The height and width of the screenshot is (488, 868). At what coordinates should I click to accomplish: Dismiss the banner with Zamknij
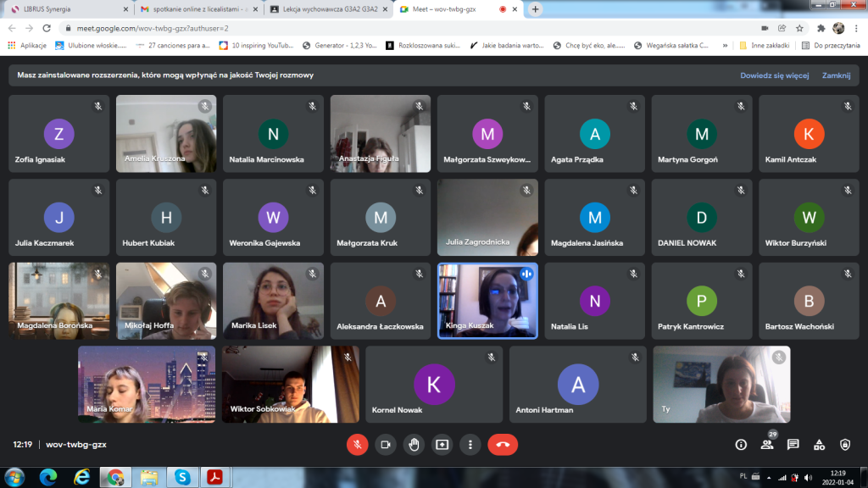(836, 75)
